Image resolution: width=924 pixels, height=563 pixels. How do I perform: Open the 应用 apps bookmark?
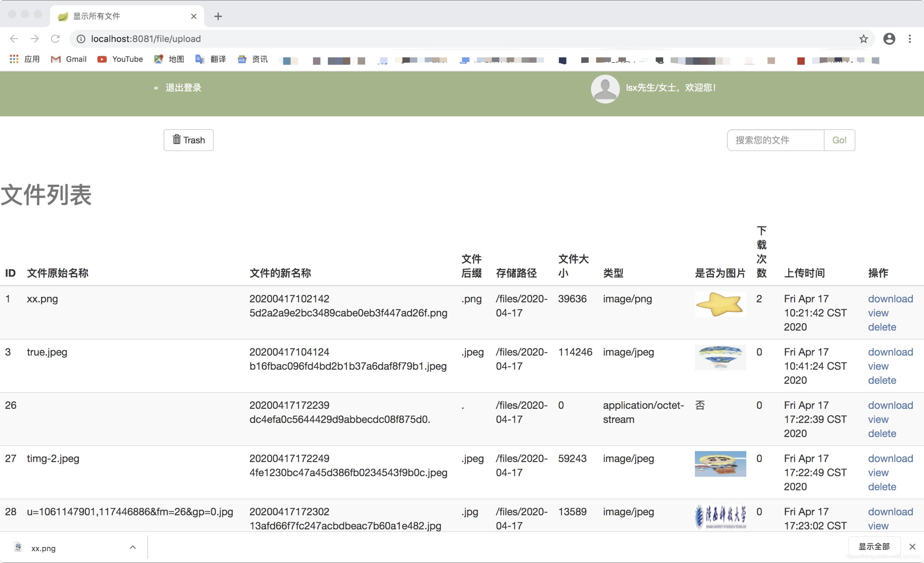coord(25,59)
